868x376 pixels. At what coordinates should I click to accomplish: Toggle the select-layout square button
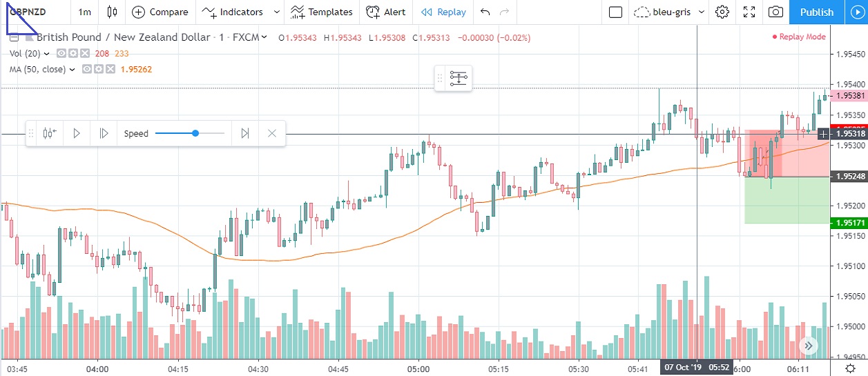(x=616, y=12)
